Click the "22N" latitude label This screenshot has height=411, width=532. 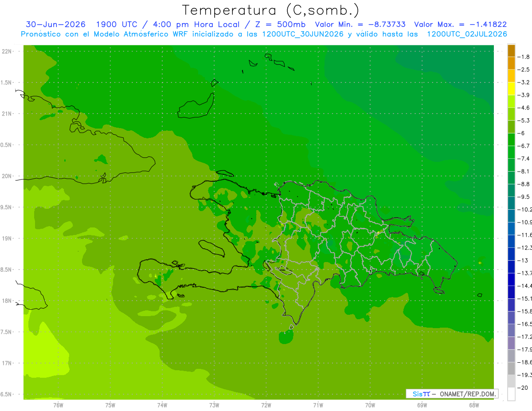[x=7, y=51]
